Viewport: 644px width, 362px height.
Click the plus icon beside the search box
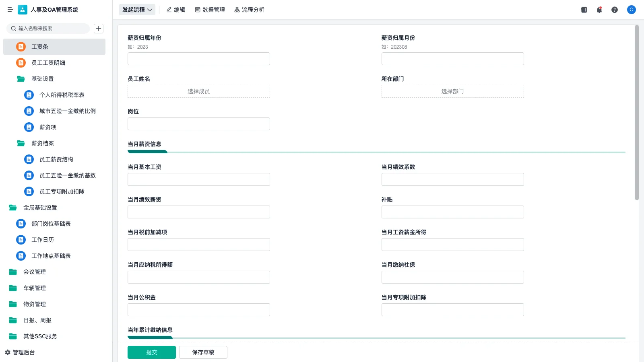pyautogui.click(x=99, y=29)
